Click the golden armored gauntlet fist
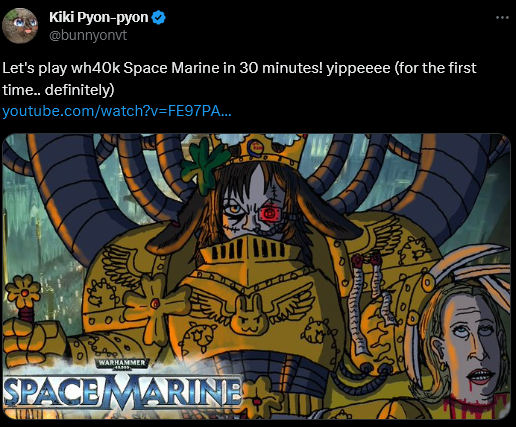The height and width of the screenshot is (427, 516). point(35,340)
